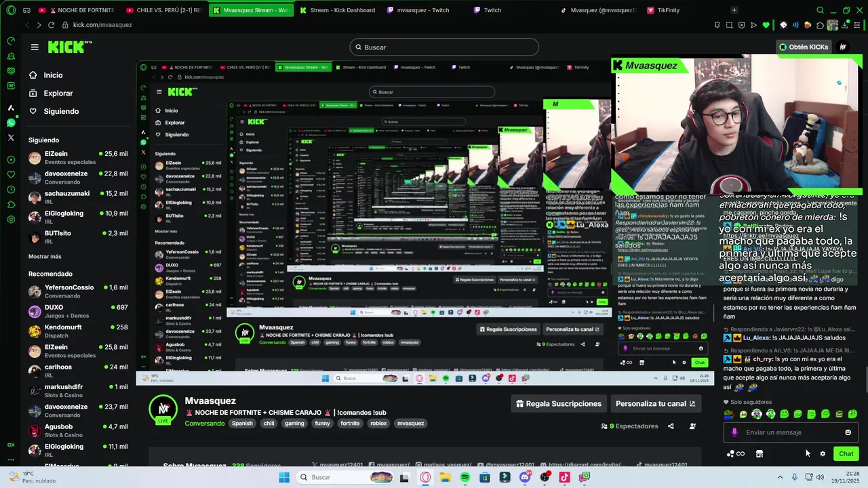Open BUTIsito channel in Siguiendo list
The width and height of the screenshot is (868, 488).
coord(78,237)
